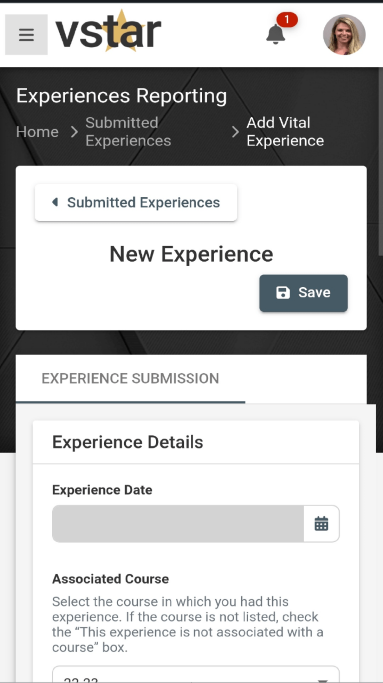Click the floppy disk icon on Save
Viewport: 383px width, 683px height.
point(283,293)
